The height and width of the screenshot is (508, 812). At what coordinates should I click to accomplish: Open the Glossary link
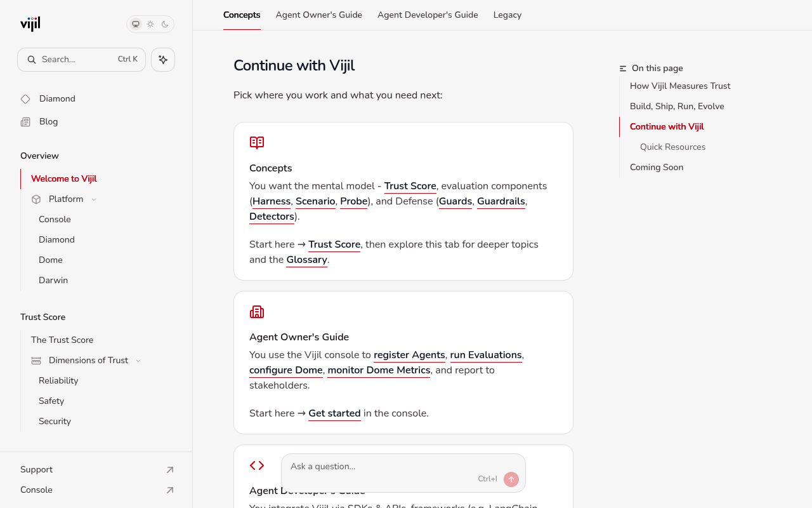pos(307,260)
